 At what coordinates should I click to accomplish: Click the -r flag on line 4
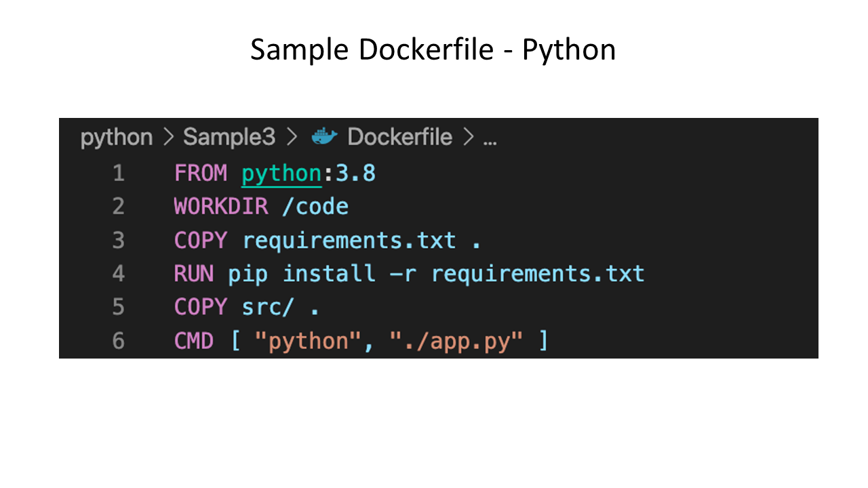pos(403,275)
